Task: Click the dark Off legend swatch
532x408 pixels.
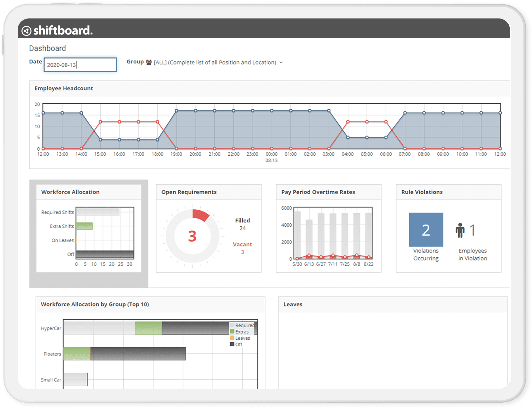Action: pyautogui.click(x=232, y=344)
